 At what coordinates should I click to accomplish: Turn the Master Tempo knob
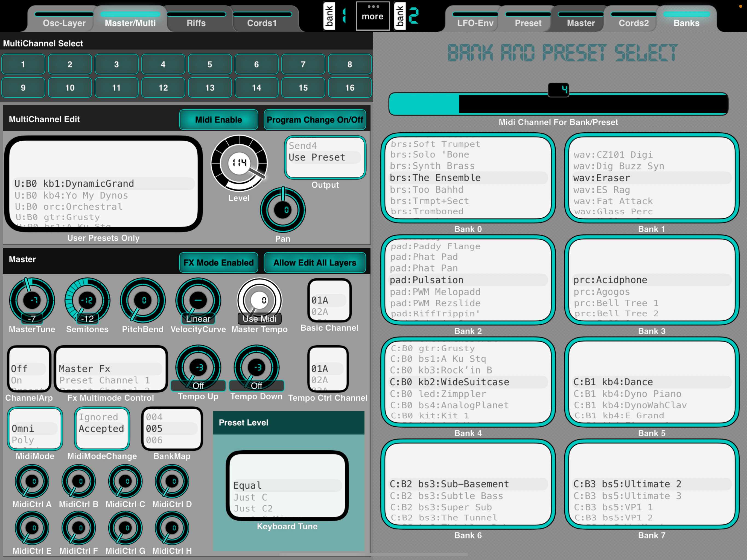click(259, 300)
